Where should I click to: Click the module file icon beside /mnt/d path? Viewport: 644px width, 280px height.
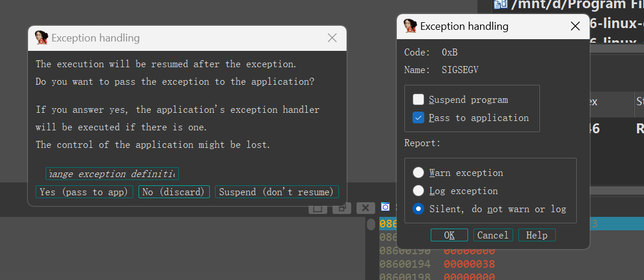pyautogui.click(x=500, y=5)
